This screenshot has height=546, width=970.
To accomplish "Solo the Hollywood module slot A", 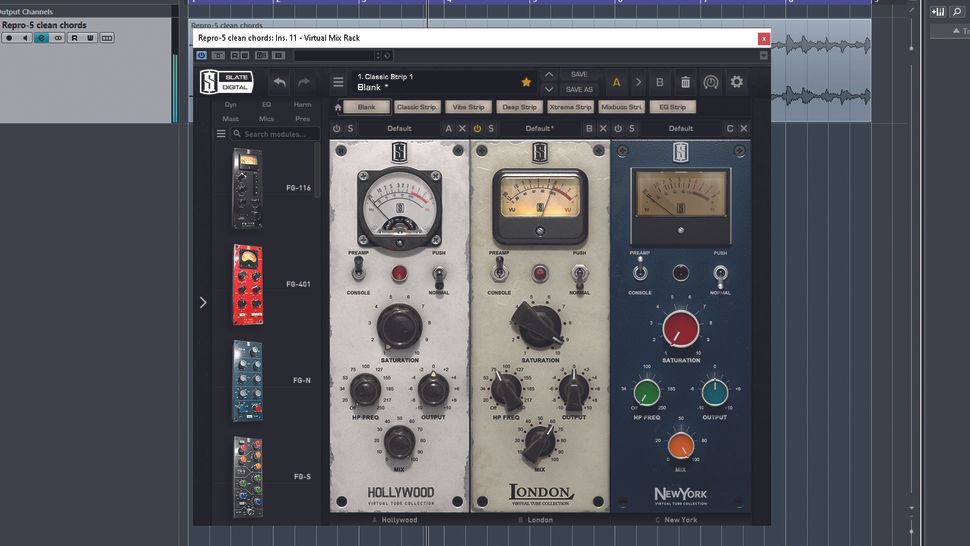I will tap(350, 129).
